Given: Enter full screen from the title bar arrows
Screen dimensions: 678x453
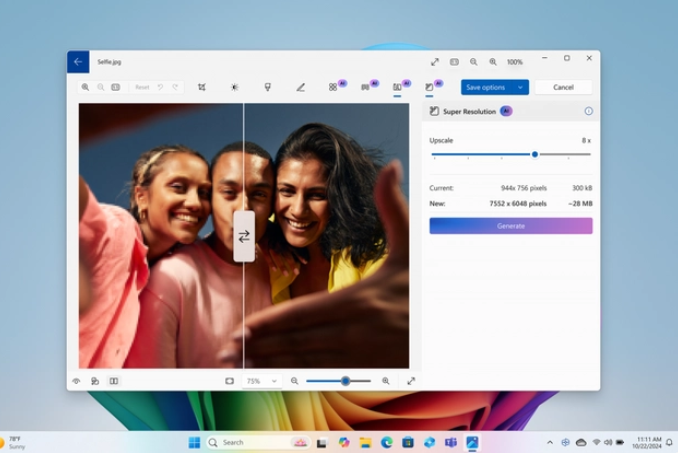Looking at the screenshot, I should coord(435,62).
